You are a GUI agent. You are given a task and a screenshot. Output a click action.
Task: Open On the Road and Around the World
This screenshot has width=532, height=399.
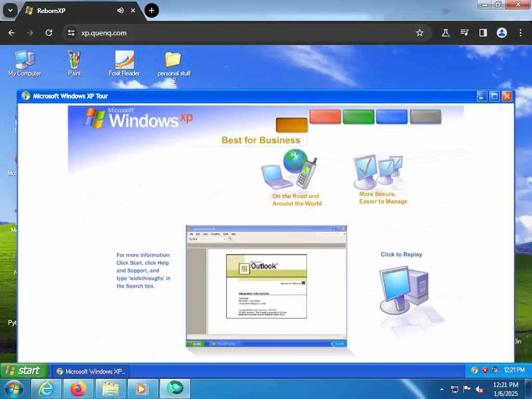pyautogui.click(x=297, y=200)
